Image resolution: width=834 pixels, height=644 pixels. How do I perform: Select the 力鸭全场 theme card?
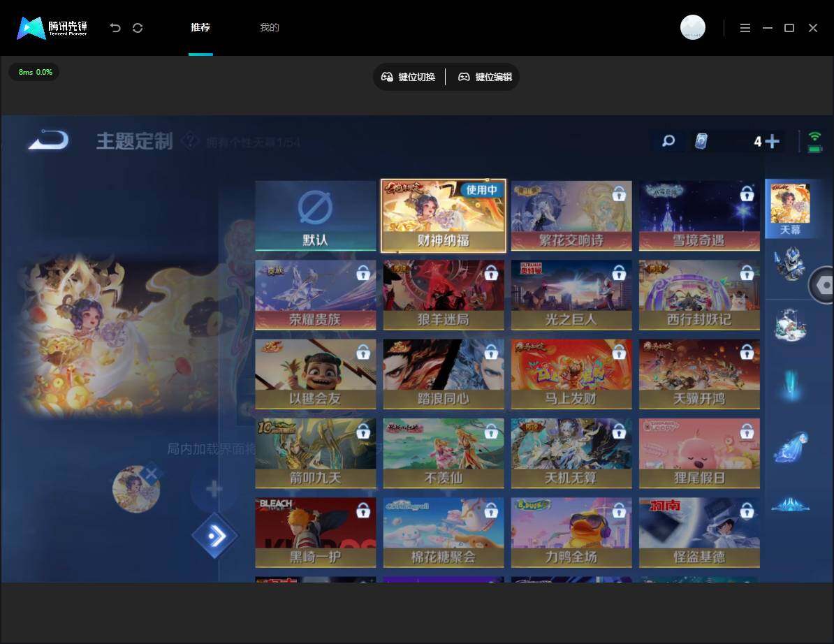click(571, 532)
